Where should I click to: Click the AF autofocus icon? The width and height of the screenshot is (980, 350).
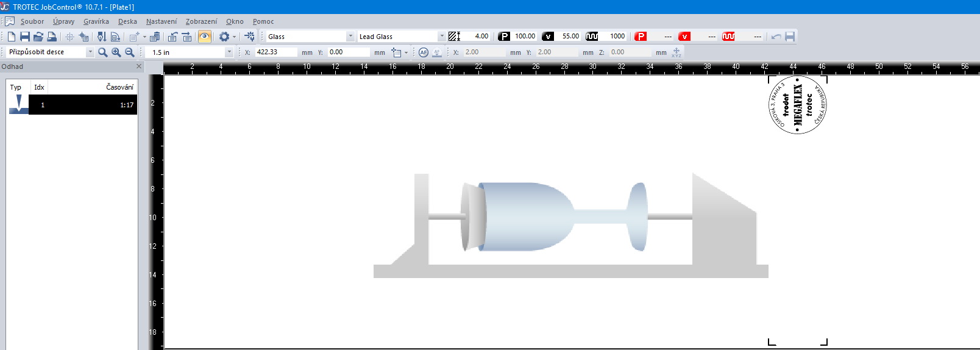[424, 52]
